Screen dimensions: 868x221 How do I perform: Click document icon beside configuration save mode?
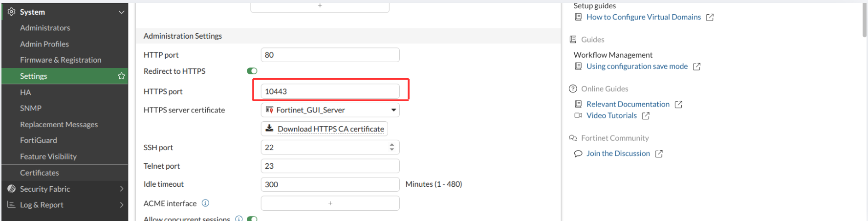[x=578, y=66]
